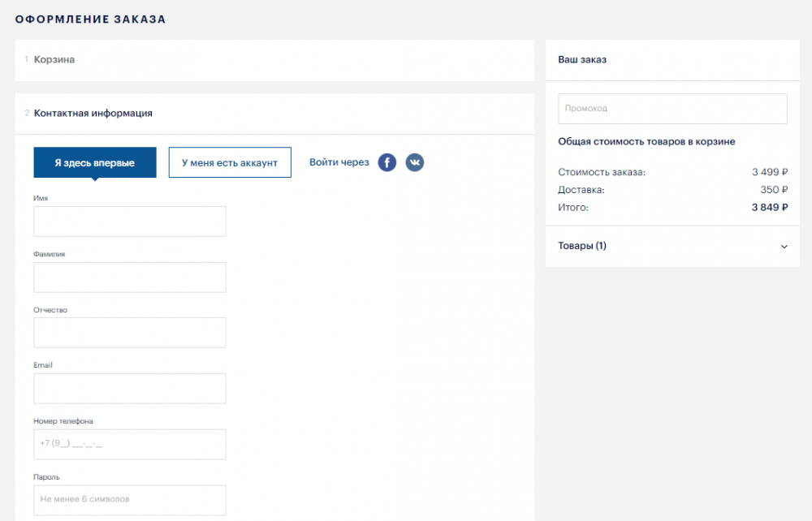Click the Доставка value 350 ₽
The height and width of the screenshot is (521, 812).
(774, 190)
